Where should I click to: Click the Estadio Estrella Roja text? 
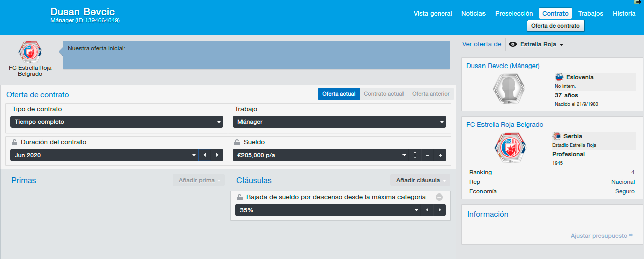(x=574, y=145)
